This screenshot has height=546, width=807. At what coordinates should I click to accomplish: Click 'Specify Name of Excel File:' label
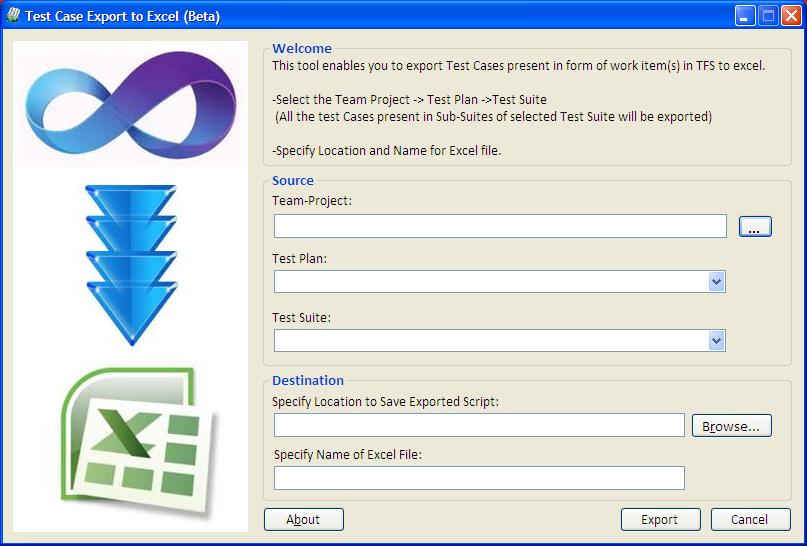(x=348, y=455)
